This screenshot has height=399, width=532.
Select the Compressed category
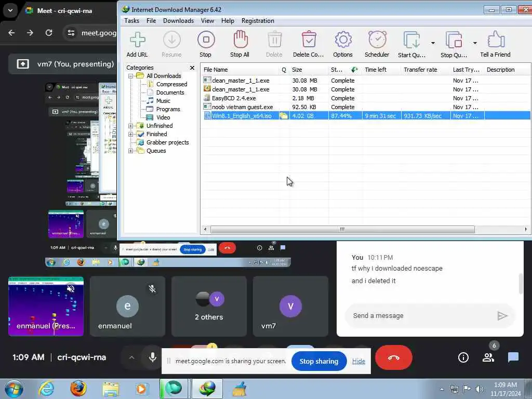(171, 84)
